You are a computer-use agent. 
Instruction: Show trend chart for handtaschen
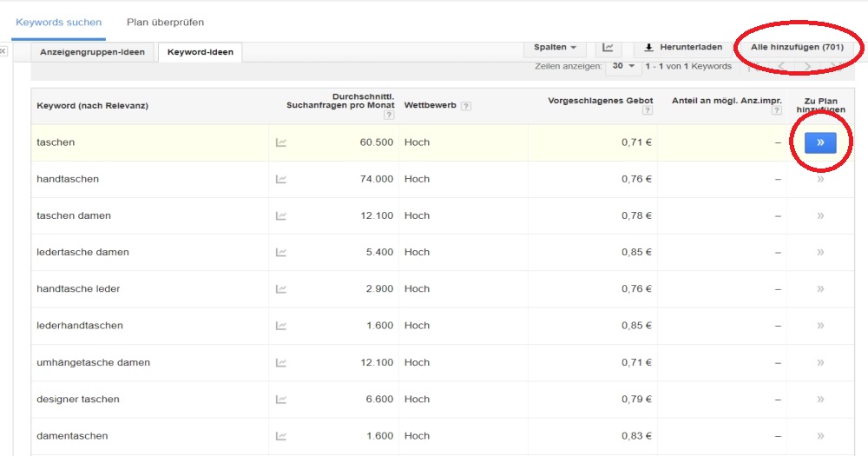click(281, 179)
